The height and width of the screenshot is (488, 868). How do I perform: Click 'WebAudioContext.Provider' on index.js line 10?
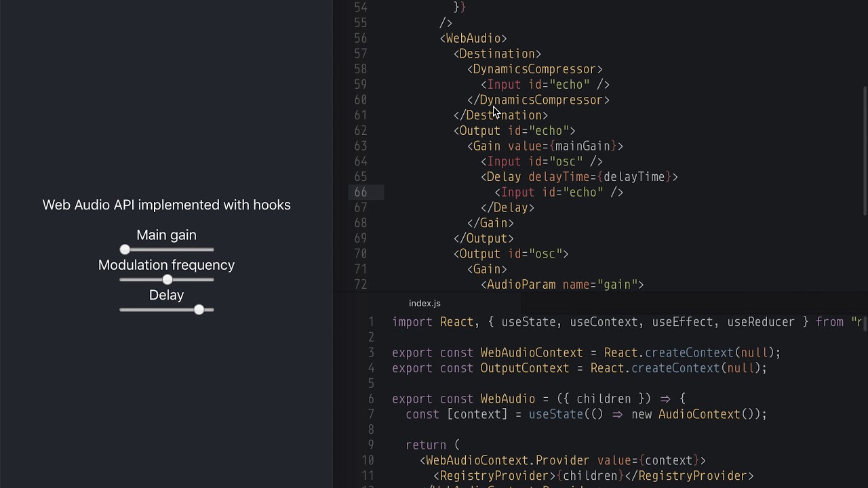pyautogui.click(x=508, y=461)
